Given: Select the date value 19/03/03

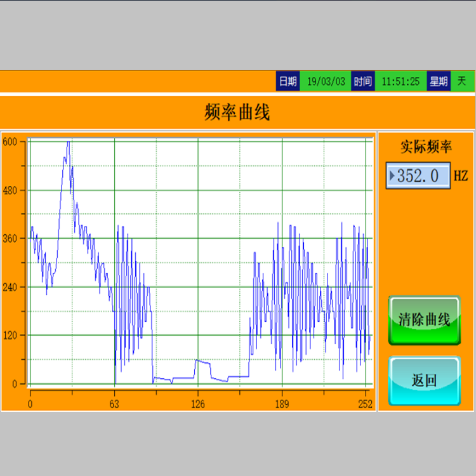Looking at the screenshot, I should (325, 81).
